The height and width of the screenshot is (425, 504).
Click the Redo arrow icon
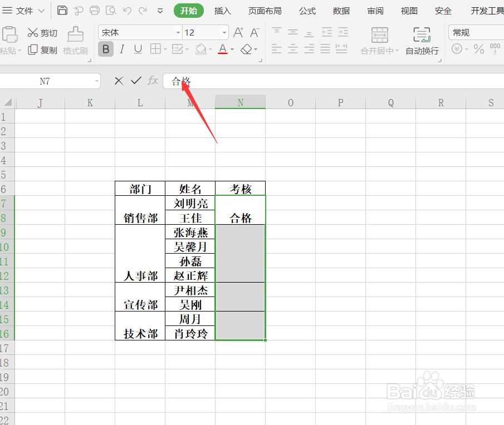[x=143, y=11]
